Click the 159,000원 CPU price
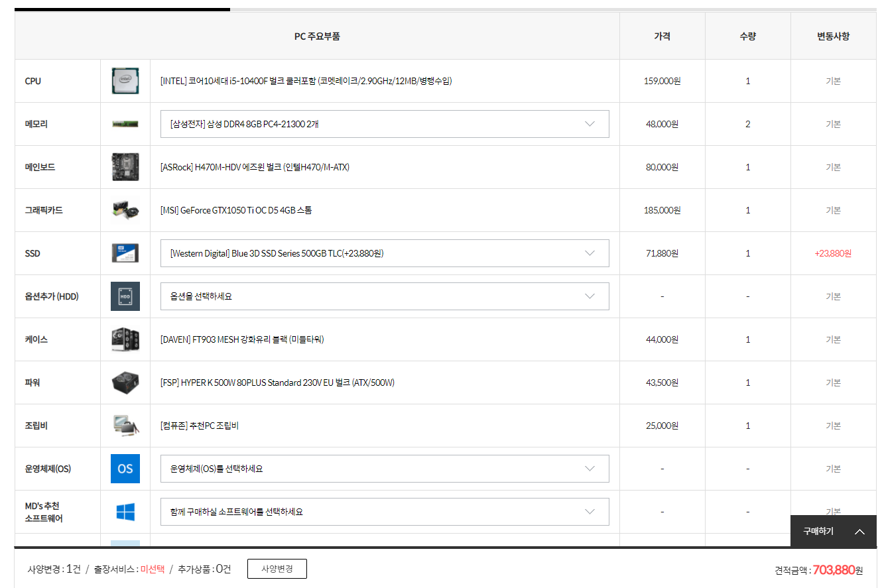The image size is (880, 588). tap(662, 81)
